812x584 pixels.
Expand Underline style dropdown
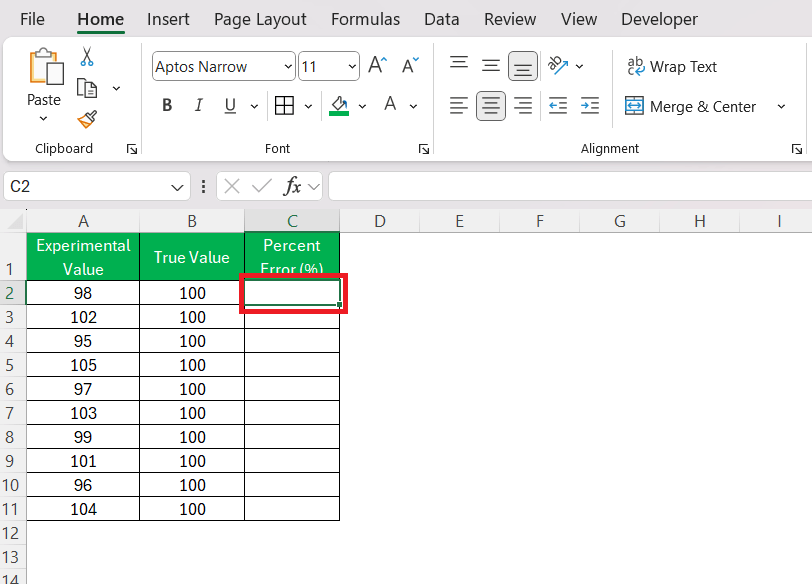coord(254,106)
